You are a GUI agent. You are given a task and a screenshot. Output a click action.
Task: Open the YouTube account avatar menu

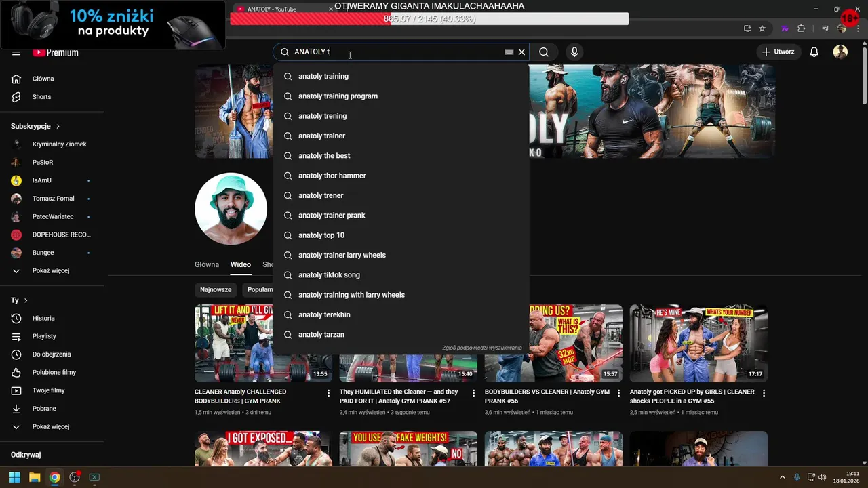pos(840,52)
